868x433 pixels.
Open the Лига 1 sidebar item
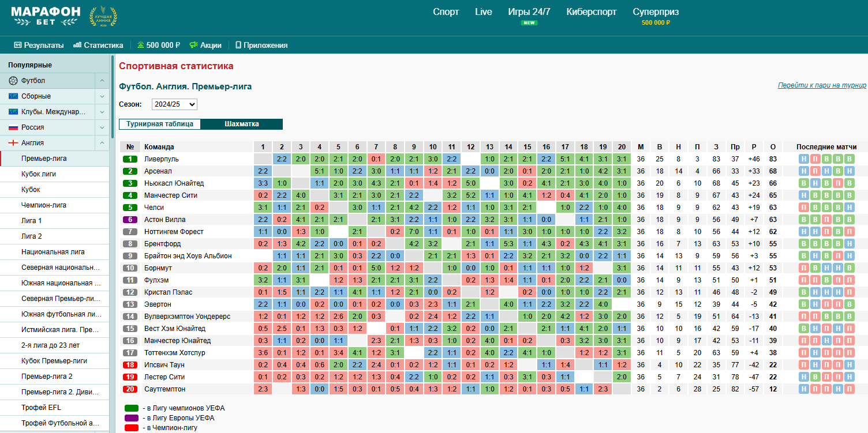[x=54, y=221]
